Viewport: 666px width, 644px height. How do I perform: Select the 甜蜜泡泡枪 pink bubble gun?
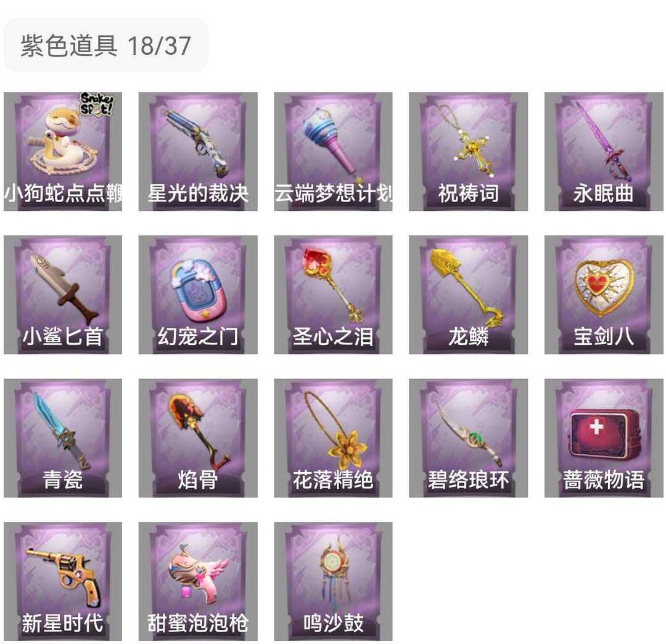click(x=198, y=581)
